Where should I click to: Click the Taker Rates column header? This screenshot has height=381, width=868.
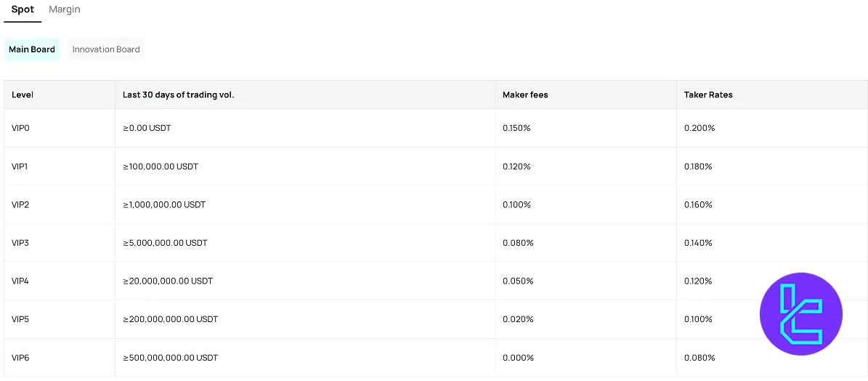click(x=708, y=95)
